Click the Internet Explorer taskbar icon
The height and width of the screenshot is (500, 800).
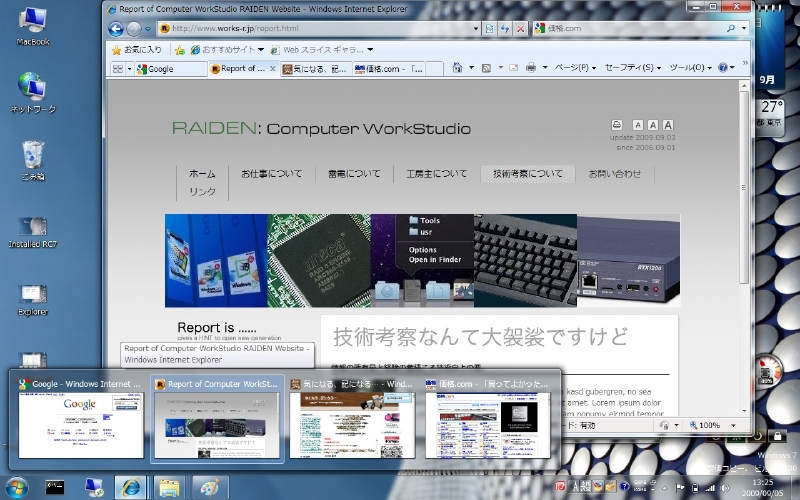coord(130,488)
